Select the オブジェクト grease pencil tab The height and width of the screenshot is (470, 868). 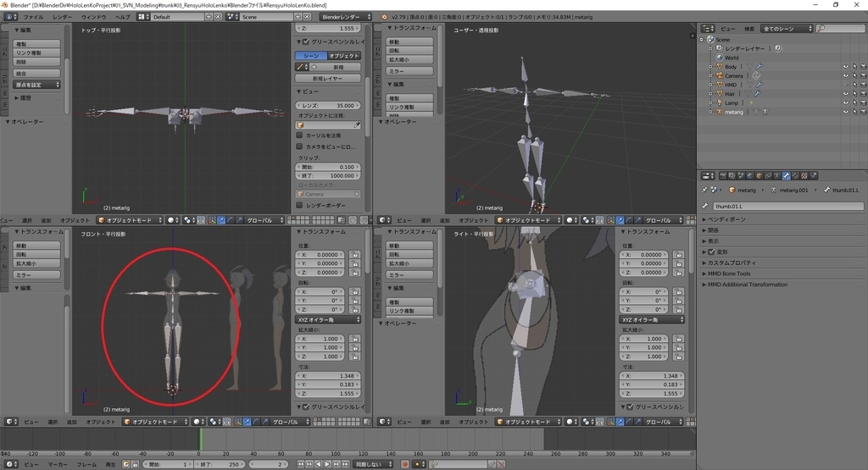click(344, 56)
